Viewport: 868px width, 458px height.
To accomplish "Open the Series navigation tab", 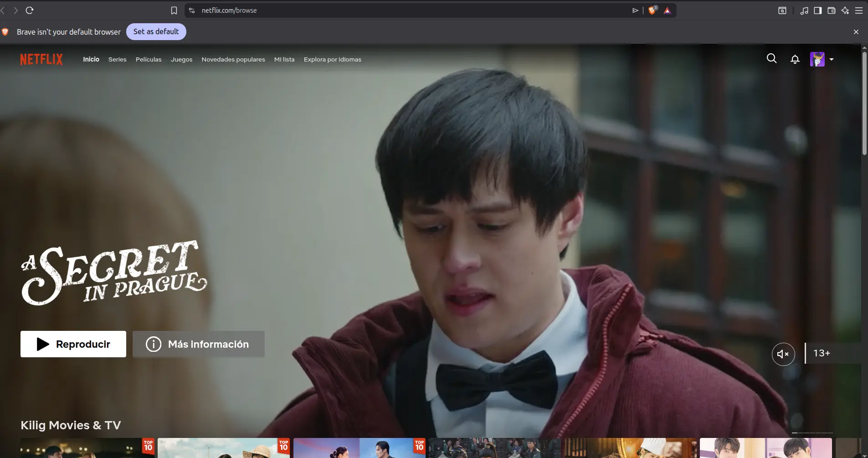I will (118, 59).
